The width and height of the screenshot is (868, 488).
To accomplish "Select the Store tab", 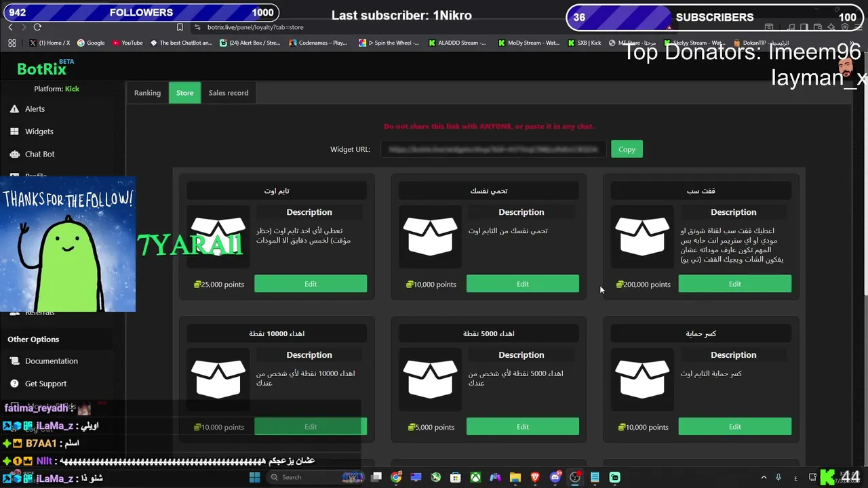I will click(x=184, y=93).
